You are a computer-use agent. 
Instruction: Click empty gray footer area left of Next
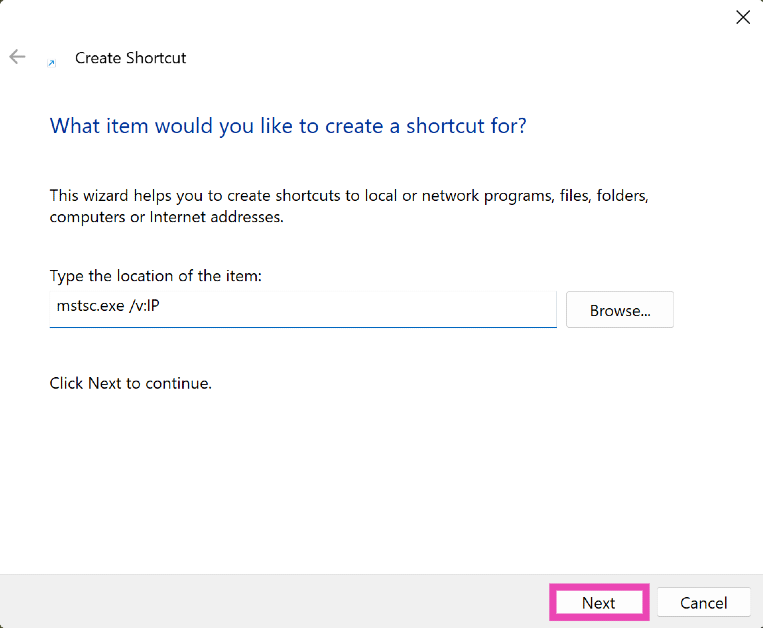(x=270, y=602)
